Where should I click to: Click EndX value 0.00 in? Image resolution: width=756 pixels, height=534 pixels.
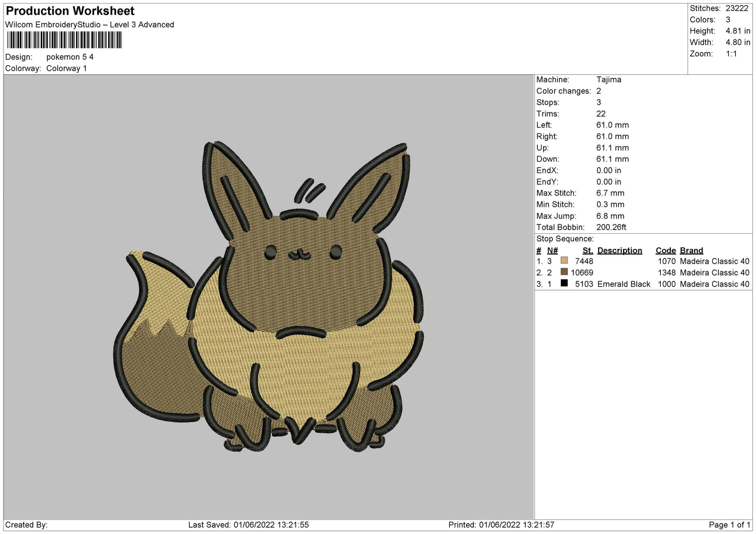click(x=609, y=171)
